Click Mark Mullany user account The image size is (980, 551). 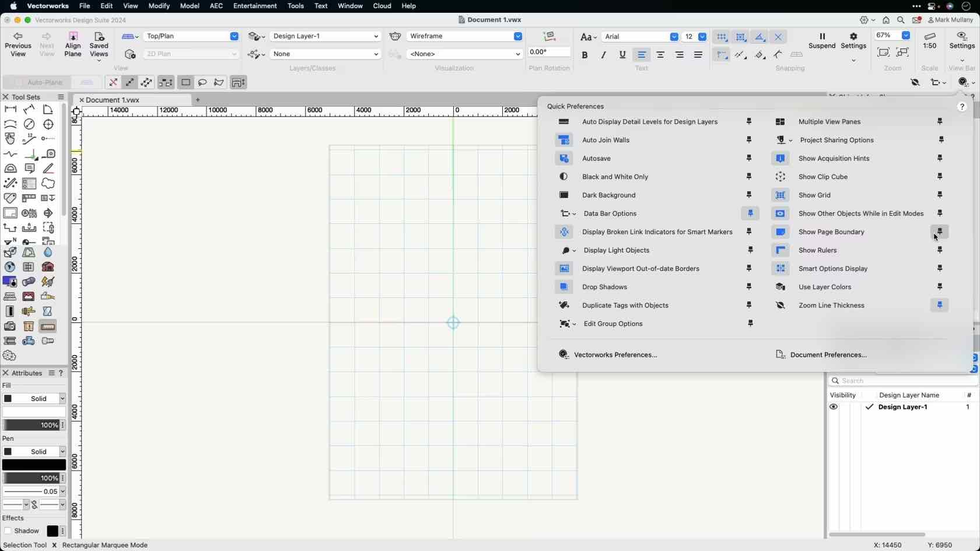point(951,20)
